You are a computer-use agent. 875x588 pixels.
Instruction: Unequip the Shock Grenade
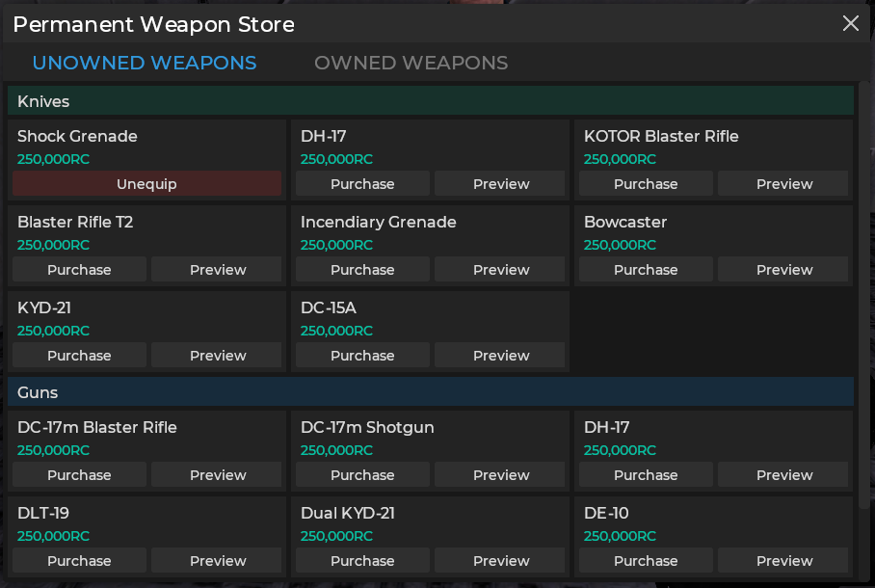click(146, 183)
